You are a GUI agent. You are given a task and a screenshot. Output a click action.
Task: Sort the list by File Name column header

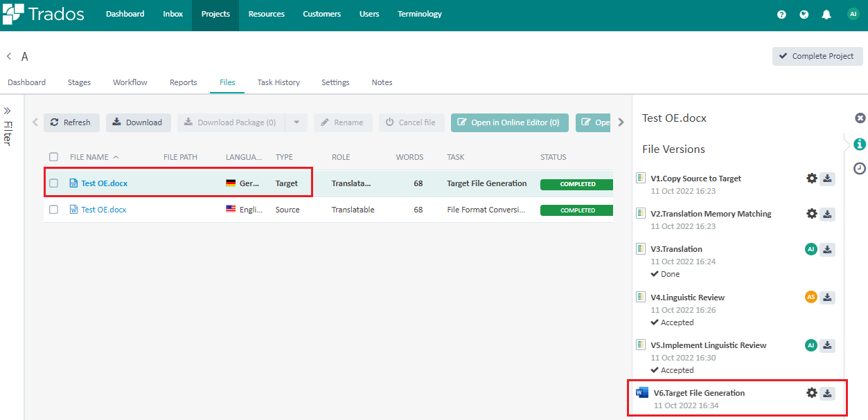[x=89, y=157]
